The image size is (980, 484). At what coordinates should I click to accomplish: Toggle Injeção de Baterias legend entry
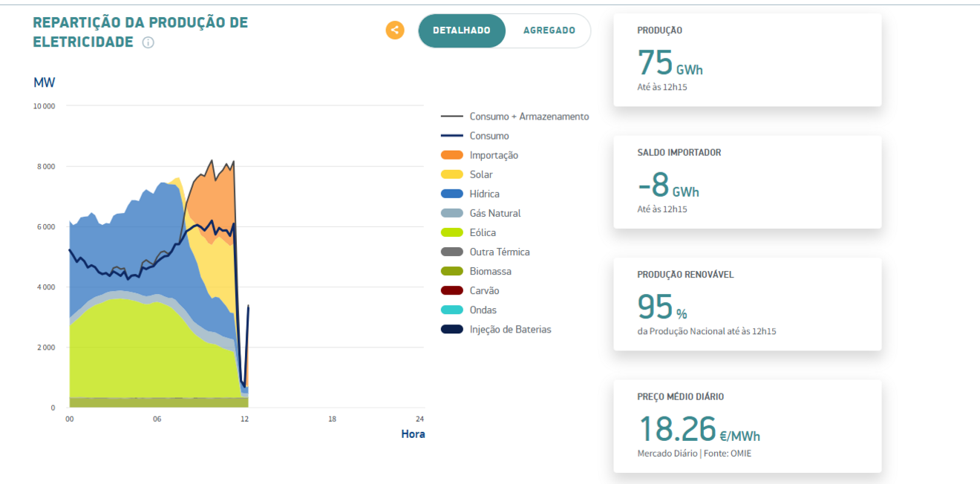click(510, 329)
